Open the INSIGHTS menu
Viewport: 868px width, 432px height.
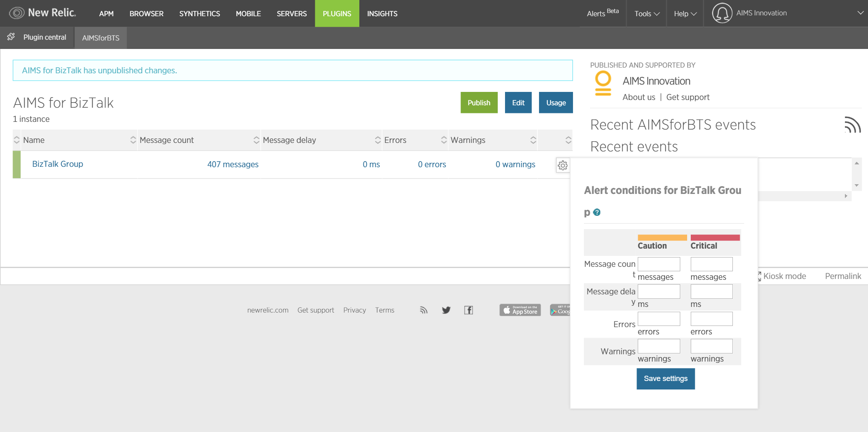pos(382,13)
